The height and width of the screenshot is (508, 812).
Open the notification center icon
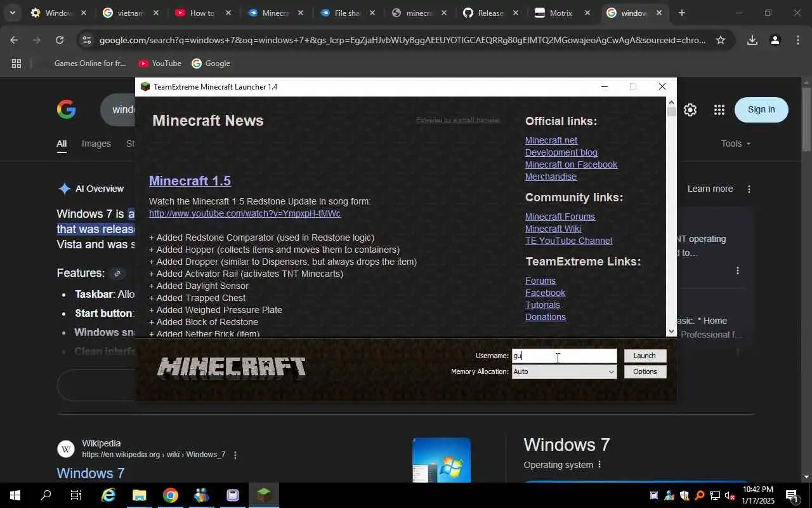[x=792, y=495]
